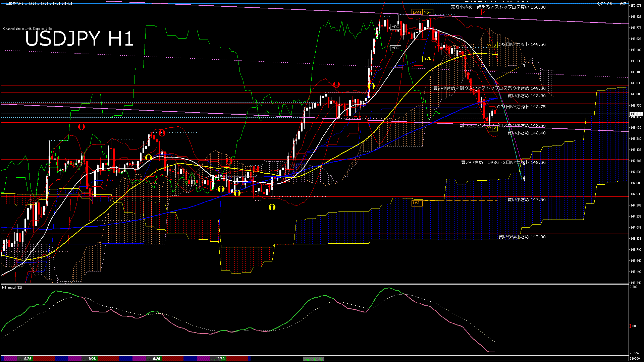Click the YDH yesterday-high label
The image size is (644, 362).
[x=427, y=12]
